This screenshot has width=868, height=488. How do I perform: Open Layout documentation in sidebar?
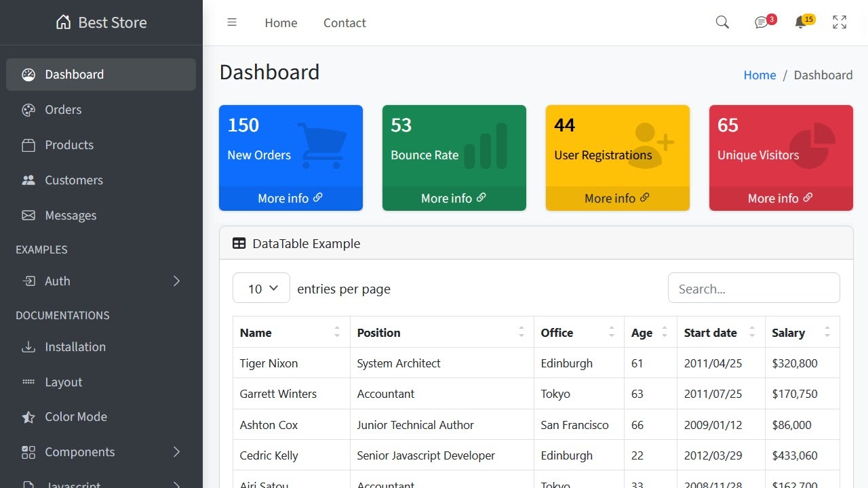pyautogui.click(x=101, y=382)
